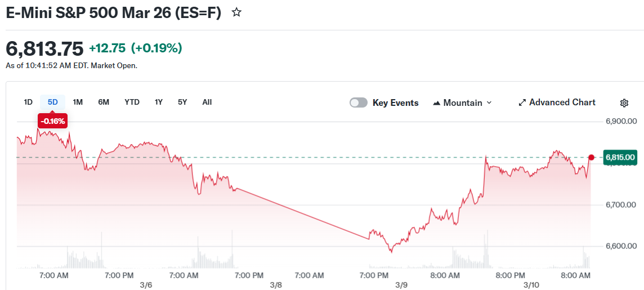644x290 pixels.
Task: Open the Advanced Chart link
Action: (x=562, y=102)
